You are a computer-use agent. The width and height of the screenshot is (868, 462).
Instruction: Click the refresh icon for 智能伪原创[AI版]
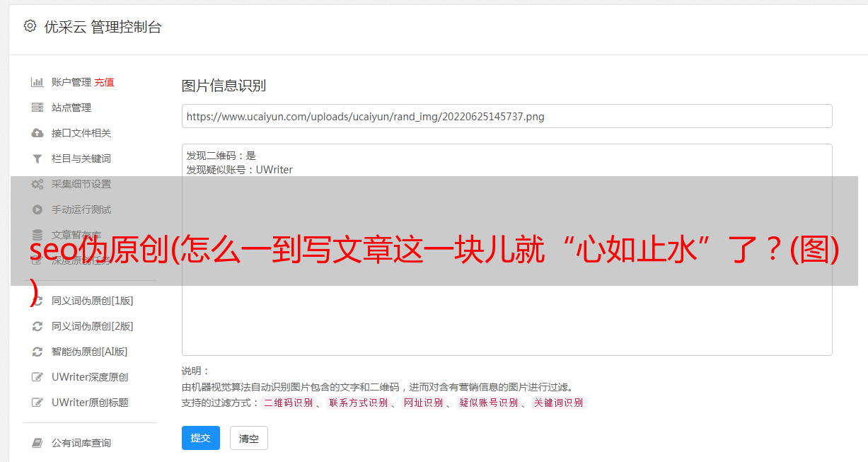pos(37,352)
